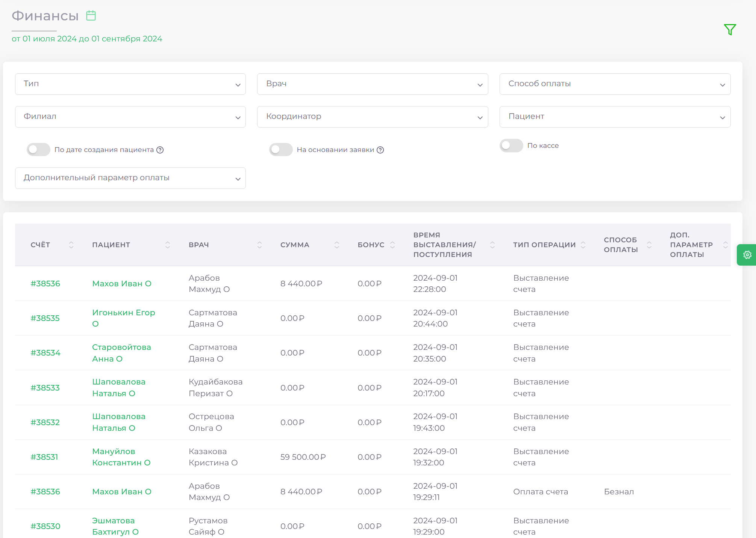The width and height of the screenshot is (756, 538).
Task: Open the Врач dropdown
Action: (373, 84)
